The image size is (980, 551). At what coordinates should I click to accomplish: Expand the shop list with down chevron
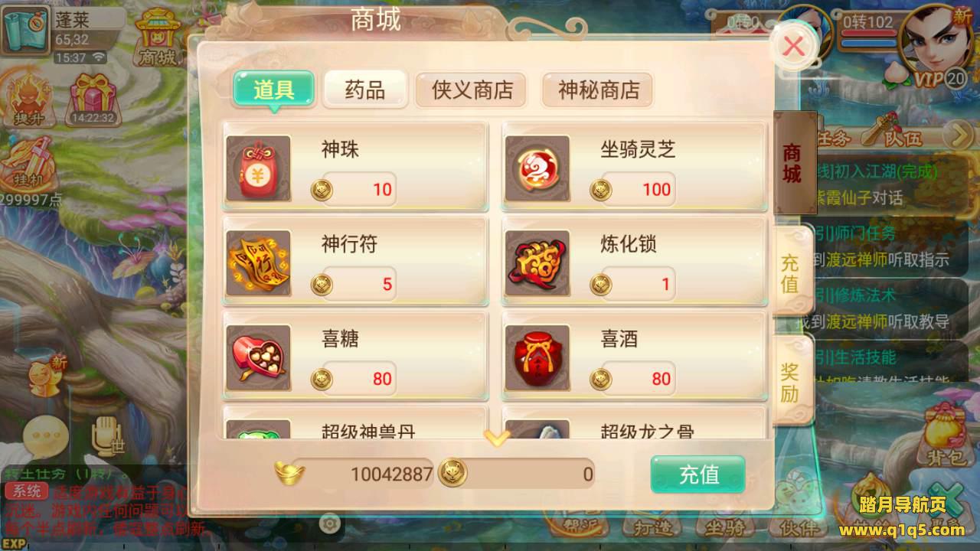pyautogui.click(x=497, y=438)
